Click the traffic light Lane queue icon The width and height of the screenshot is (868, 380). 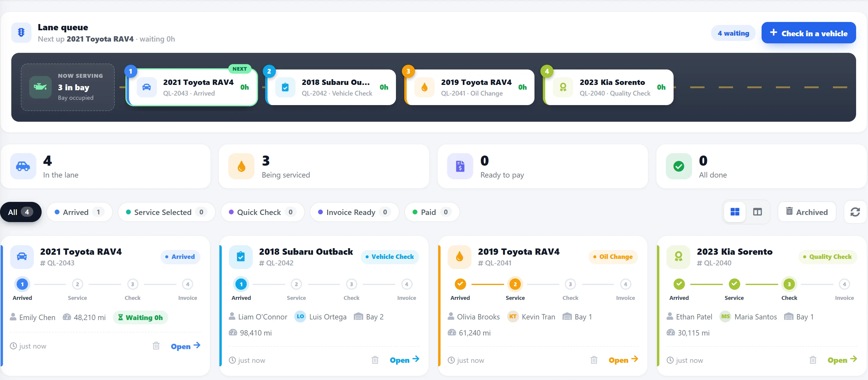21,33
